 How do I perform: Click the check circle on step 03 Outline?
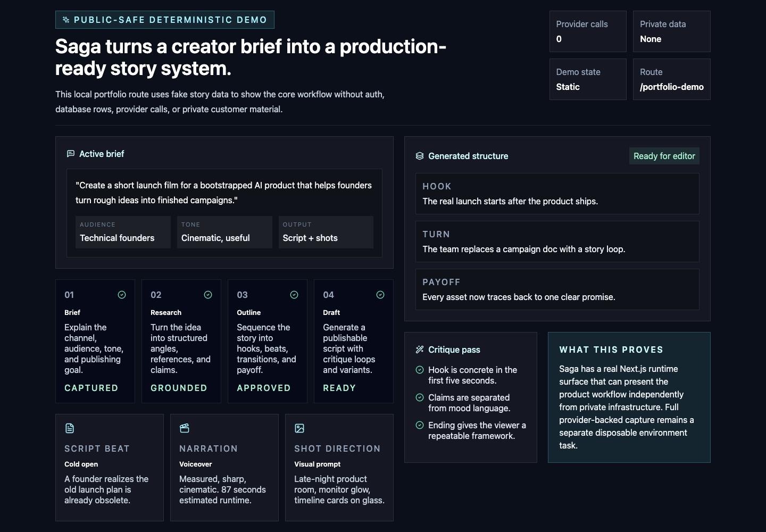pyautogui.click(x=294, y=295)
